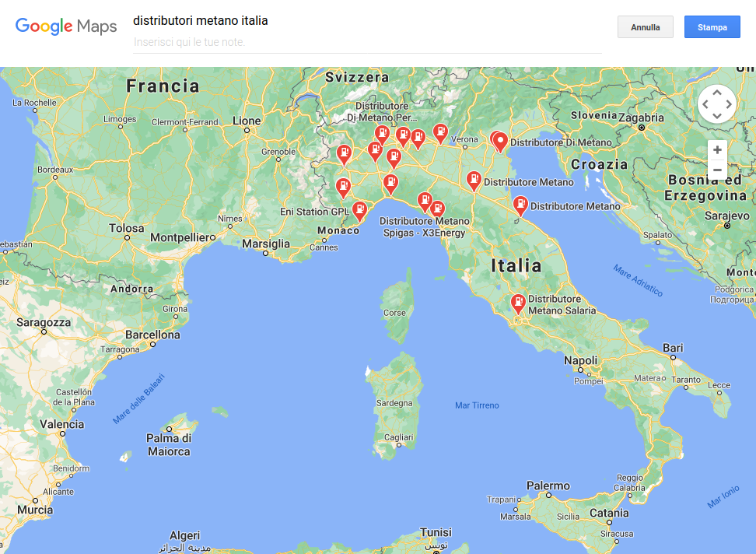This screenshot has height=554, width=756.
Task: Click the 'Francia' country label
Action: click(163, 86)
